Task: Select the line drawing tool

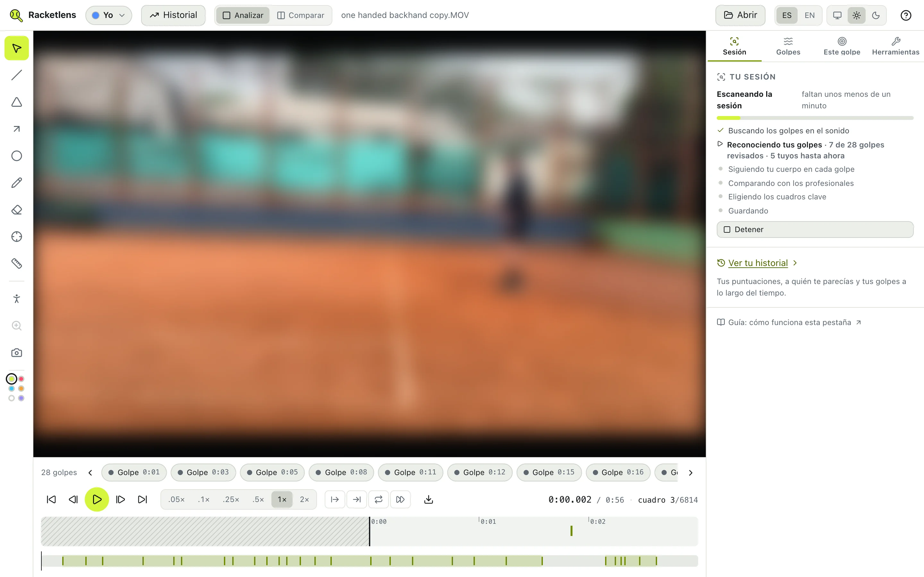Action: point(16,75)
